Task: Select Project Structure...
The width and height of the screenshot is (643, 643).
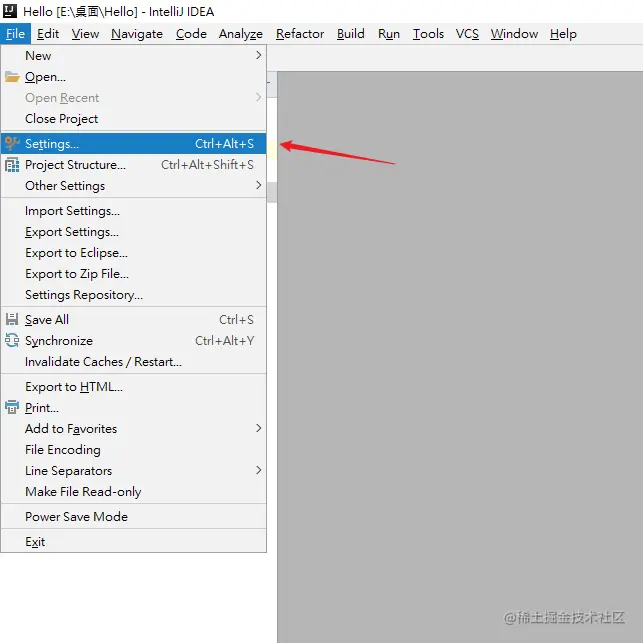Action: (134, 165)
